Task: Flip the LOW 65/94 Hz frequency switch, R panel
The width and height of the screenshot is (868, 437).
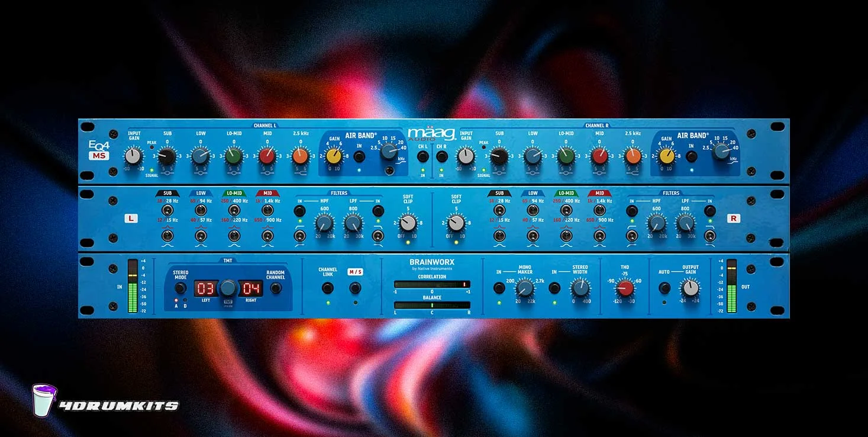Action: click(533, 211)
